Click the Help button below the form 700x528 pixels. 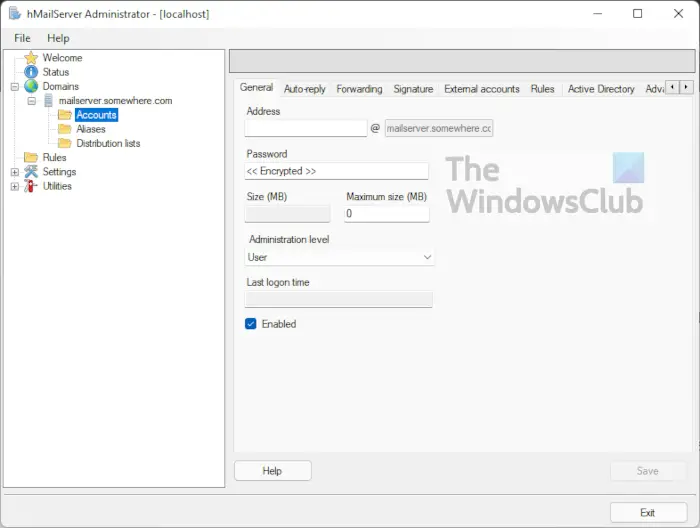click(x=272, y=471)
